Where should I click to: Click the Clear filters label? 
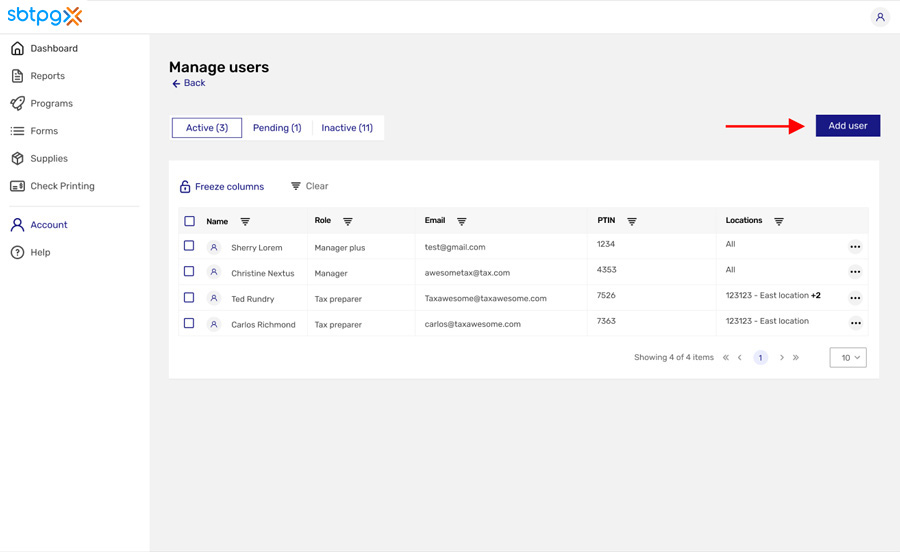317,186
